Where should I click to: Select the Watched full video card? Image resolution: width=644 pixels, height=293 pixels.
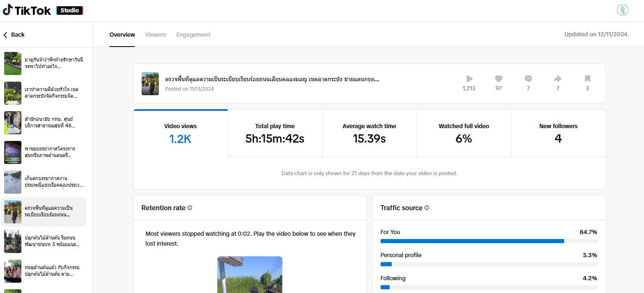click(464, 134)
